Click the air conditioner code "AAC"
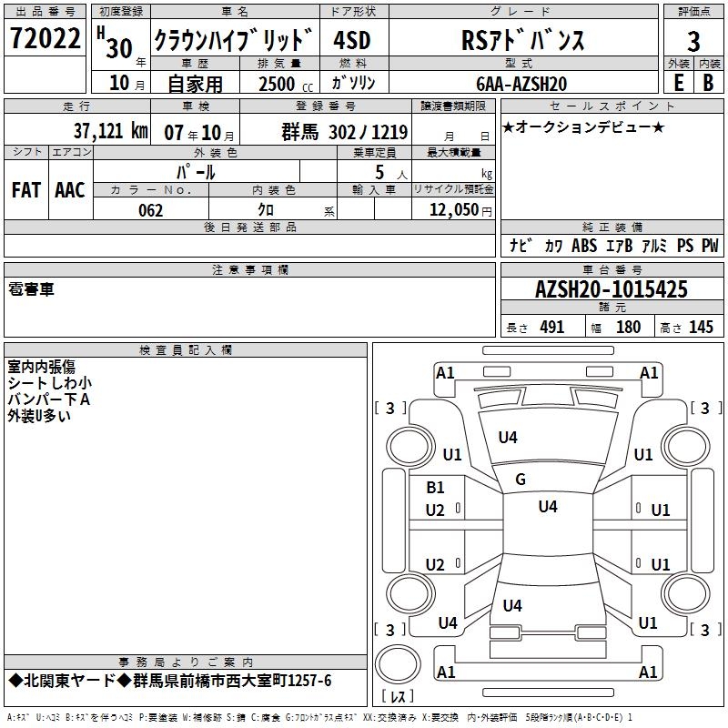Image resolution: width=728 pixels, height=728 pixels. (x=70, y=190)
